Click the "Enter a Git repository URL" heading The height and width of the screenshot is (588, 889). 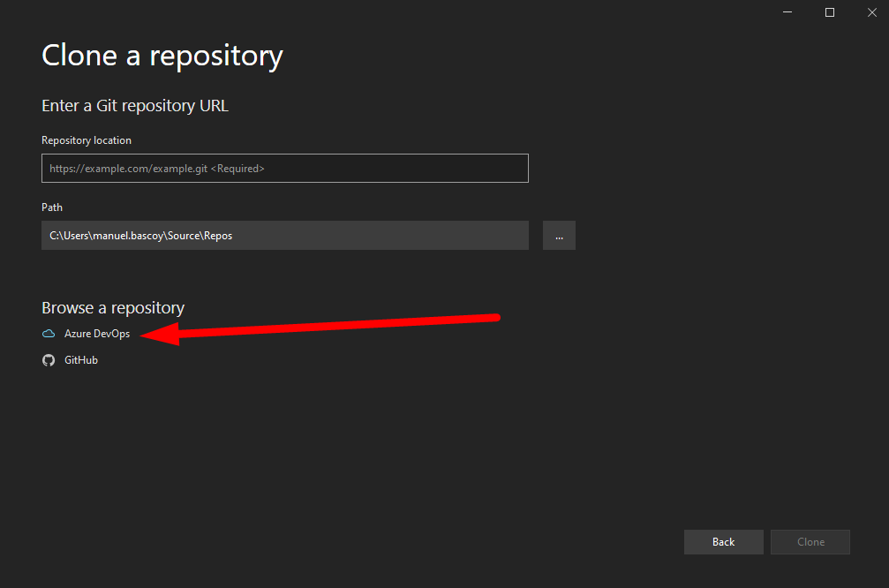pos(134,106)
